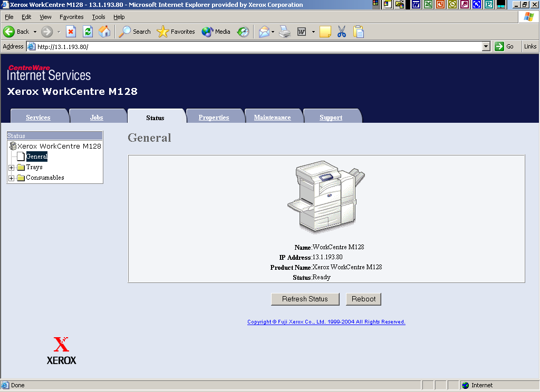Open the Media pane

216,32
